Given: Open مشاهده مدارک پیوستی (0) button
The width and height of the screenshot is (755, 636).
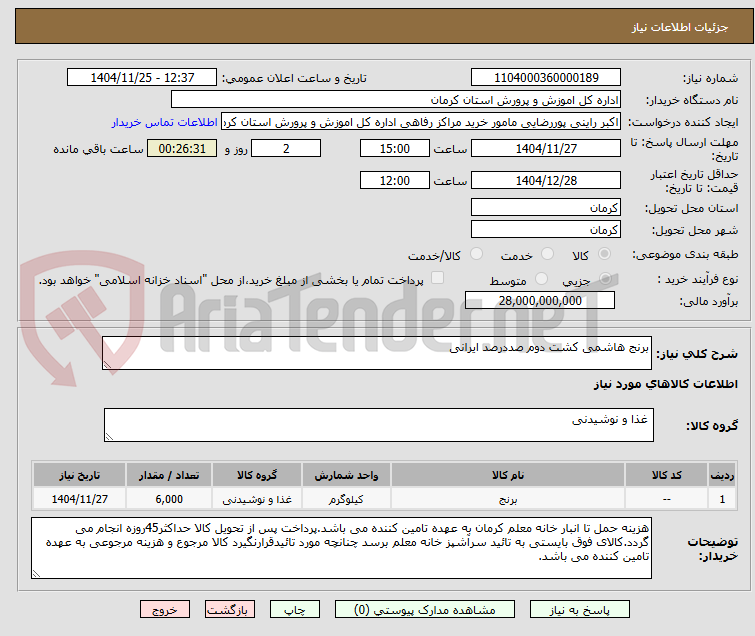Looking at the screenshot, I should (425, 610).
